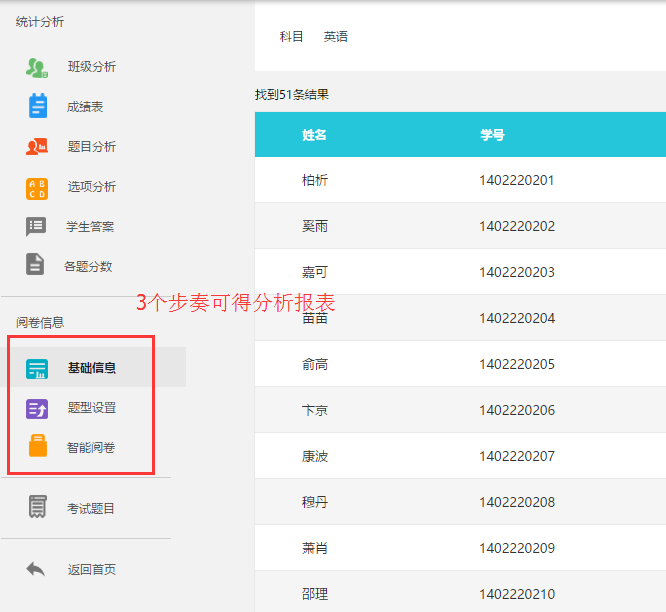Sort by the 姓名 column header
666x612 pixels.
314,135
